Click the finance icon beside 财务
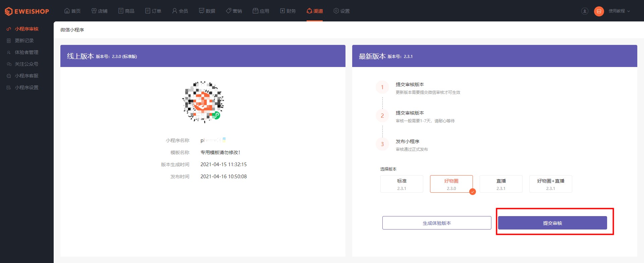The image size is (644, 263). 282,11
